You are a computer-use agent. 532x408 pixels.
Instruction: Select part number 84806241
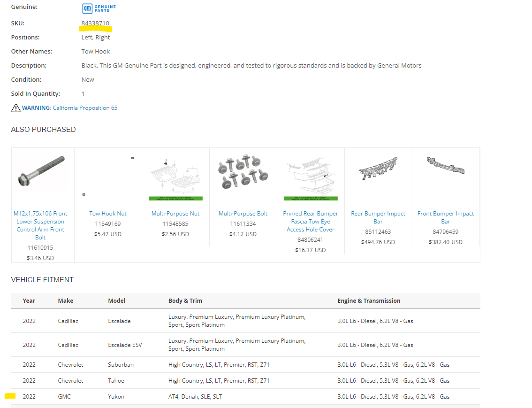[x=311, y=239]
